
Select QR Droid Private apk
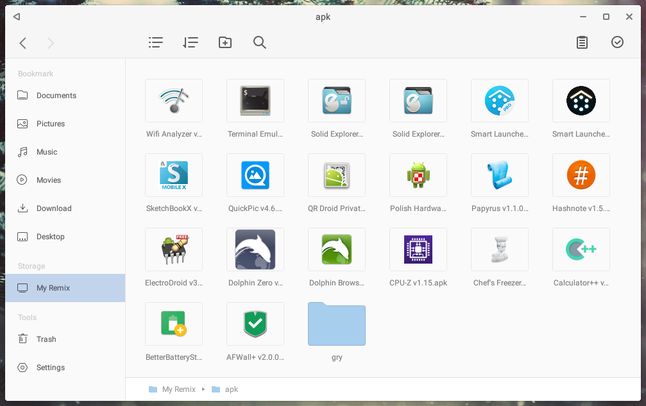(337, 175)
